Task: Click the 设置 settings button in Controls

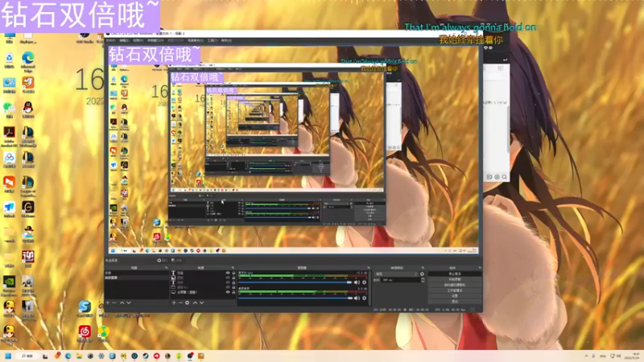Action: coord(455,296)
